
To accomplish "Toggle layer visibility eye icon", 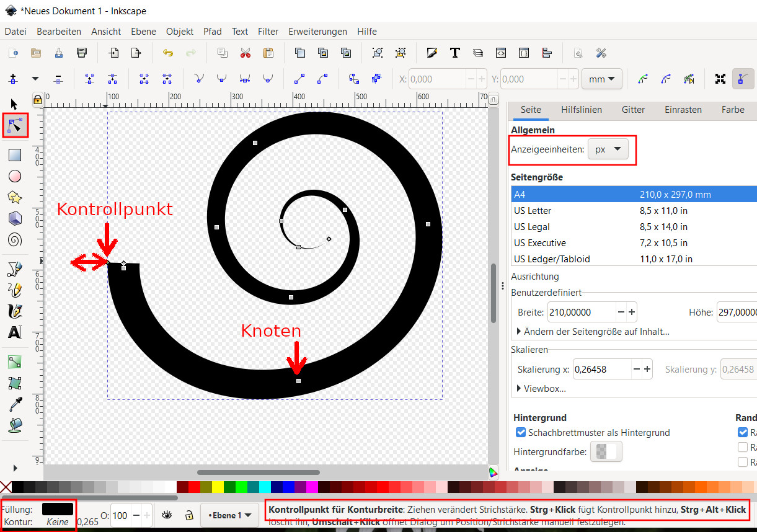I will click(x=166, y=515).
